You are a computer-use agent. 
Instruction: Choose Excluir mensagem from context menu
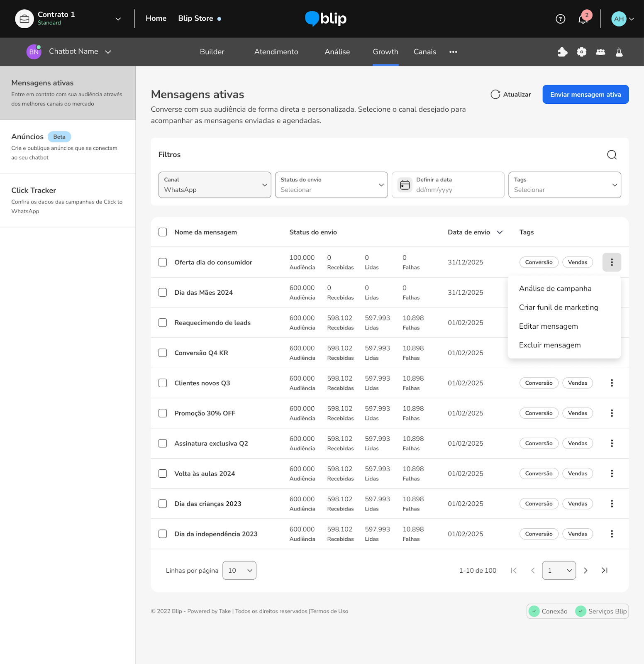coord(550,345)
